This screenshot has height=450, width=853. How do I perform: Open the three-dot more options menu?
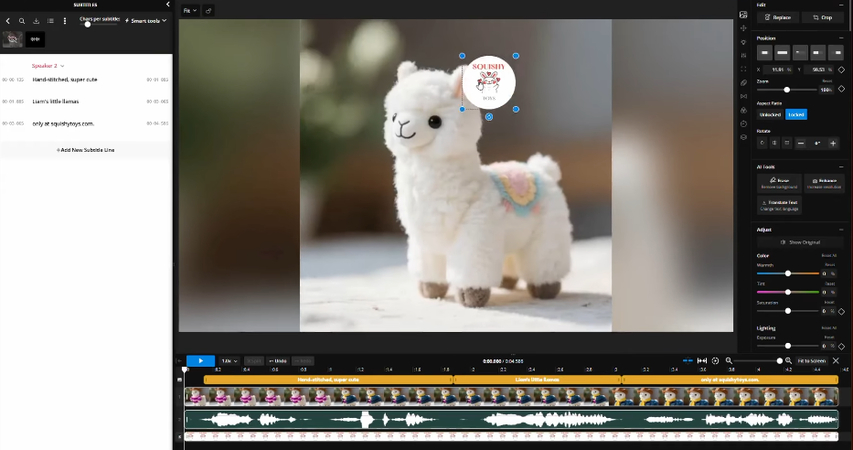click(x=64, y=21)
